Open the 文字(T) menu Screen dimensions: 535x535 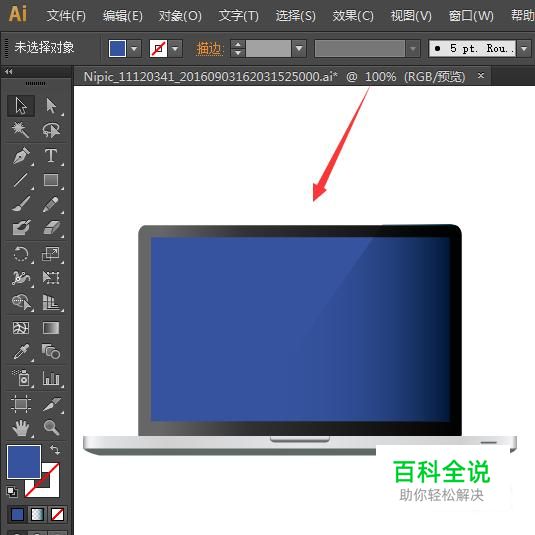pos(238,16)
